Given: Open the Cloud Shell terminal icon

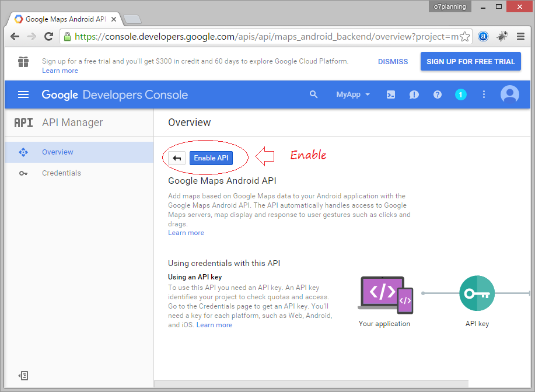Looking at the screenshot, I should [391, 94].
